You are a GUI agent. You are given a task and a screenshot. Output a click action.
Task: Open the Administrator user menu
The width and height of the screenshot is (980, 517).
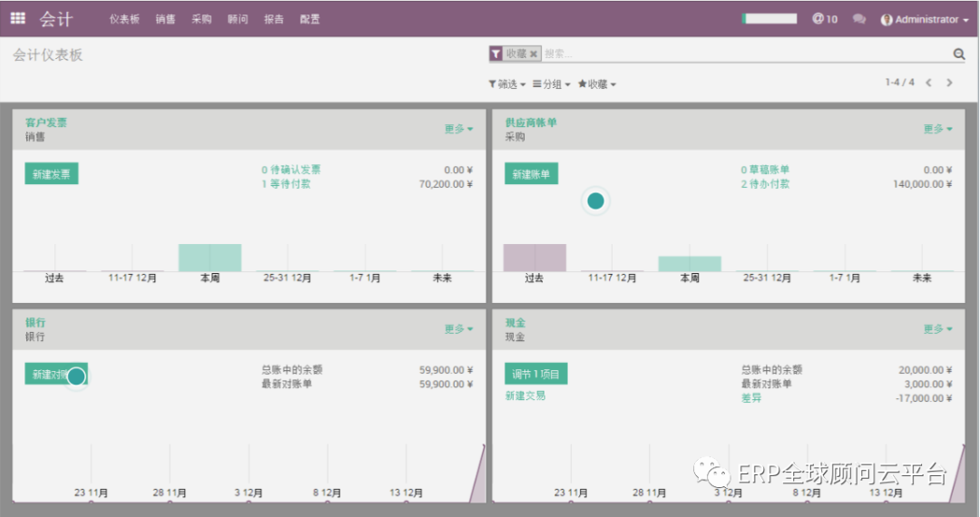(924, 20)
